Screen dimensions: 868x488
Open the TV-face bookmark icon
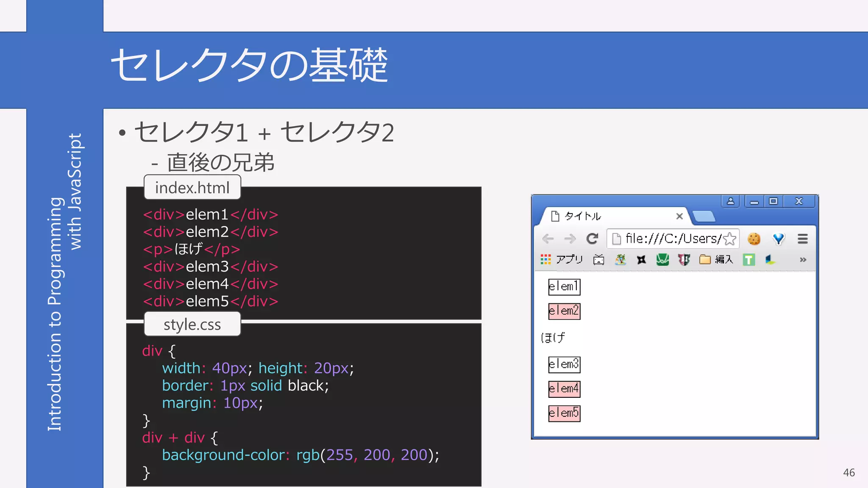coord(598,259)
